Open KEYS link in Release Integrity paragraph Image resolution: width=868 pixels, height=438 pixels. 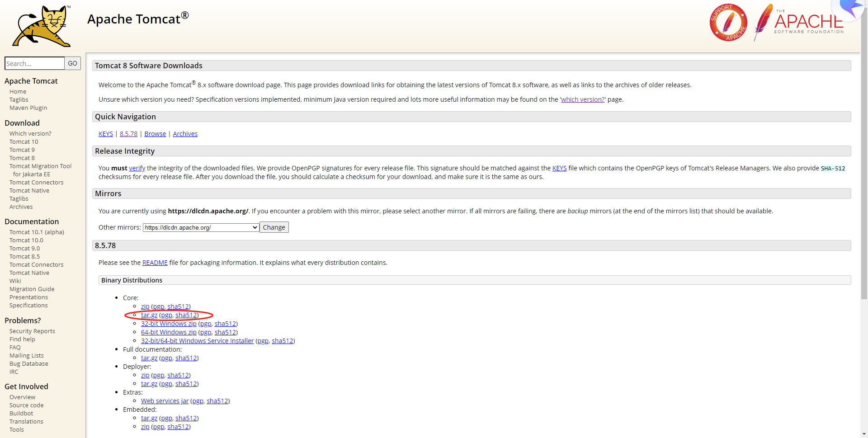[x=559, y=168]
